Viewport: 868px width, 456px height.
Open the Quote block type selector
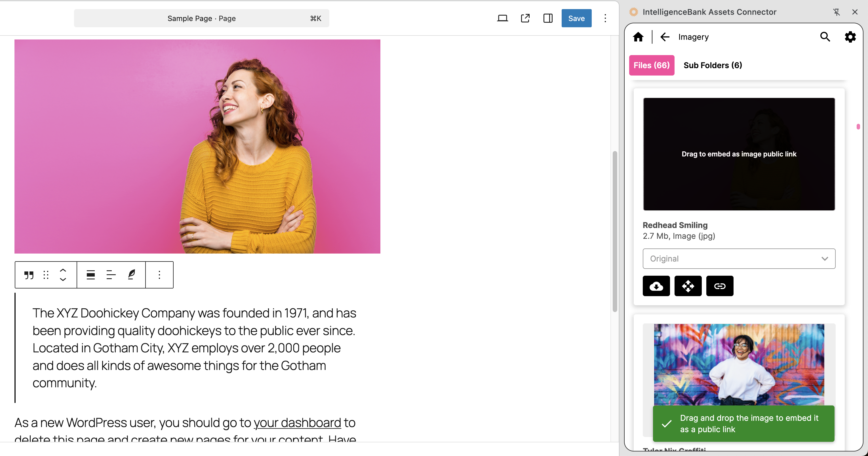pos(29,275)
